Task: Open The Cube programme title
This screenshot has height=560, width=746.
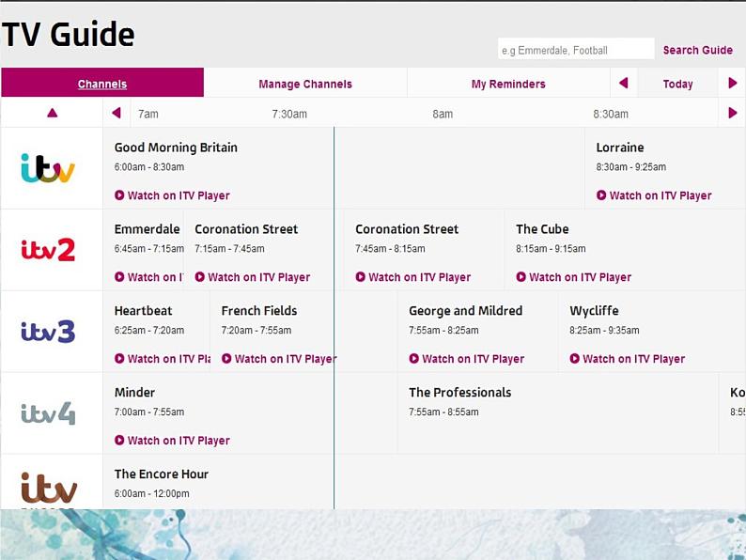Action: pyautogui.click(x=542, y=229)
